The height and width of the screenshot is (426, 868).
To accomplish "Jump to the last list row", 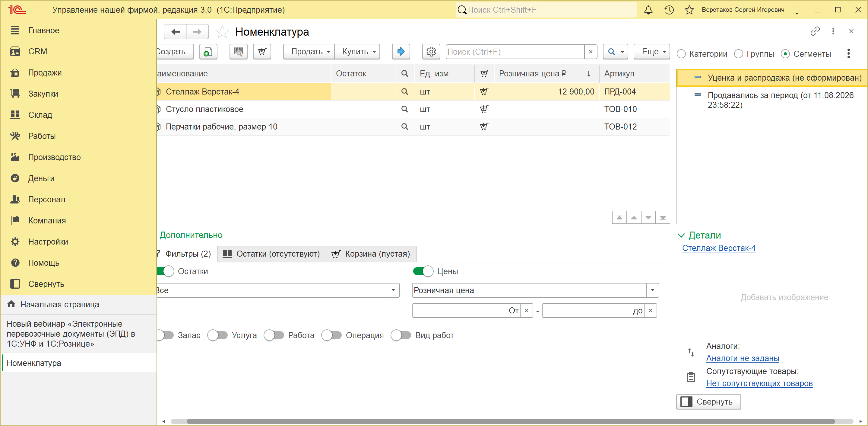I will pos(663,218).
